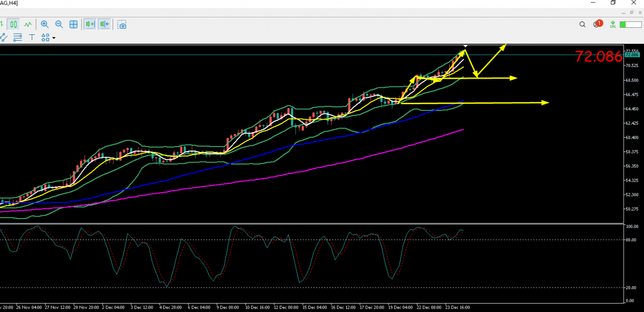Tile chart windows with grid icon
The height and width of the screenshot is (312, 644).
point(74,24)
